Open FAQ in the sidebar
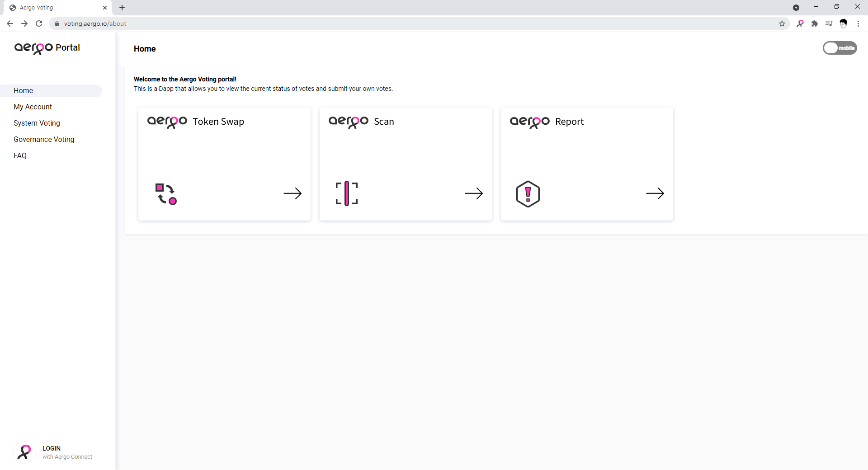This screenshot has width=868, height=470. coord(20,155)
